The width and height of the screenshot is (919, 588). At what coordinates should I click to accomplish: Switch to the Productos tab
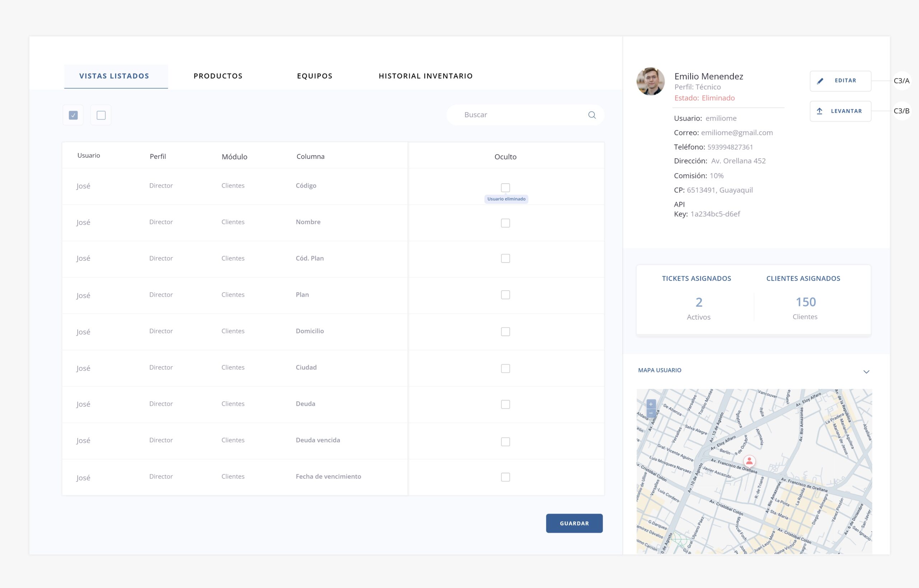[x=218, y=76]
